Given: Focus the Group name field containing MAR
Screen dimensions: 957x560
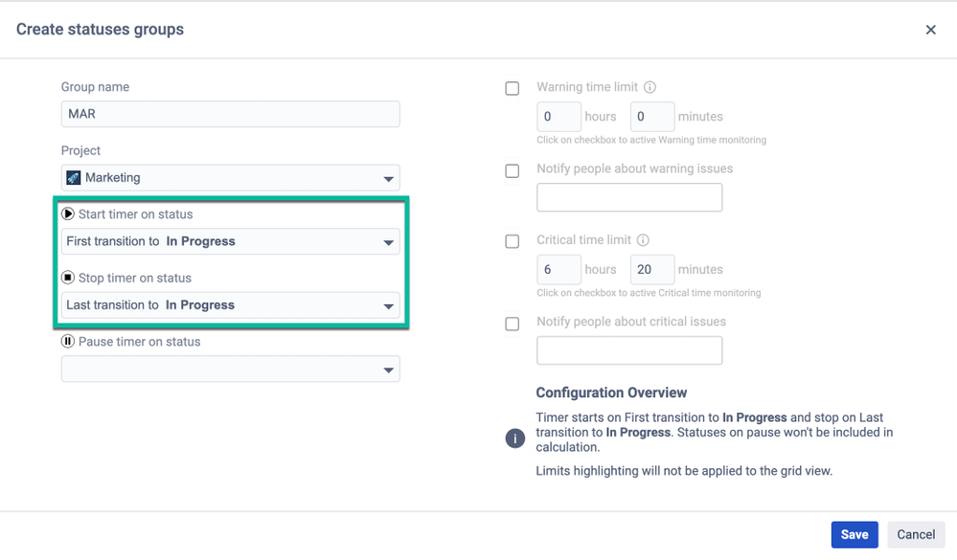Looking at the screenshot, I should 230,114.
